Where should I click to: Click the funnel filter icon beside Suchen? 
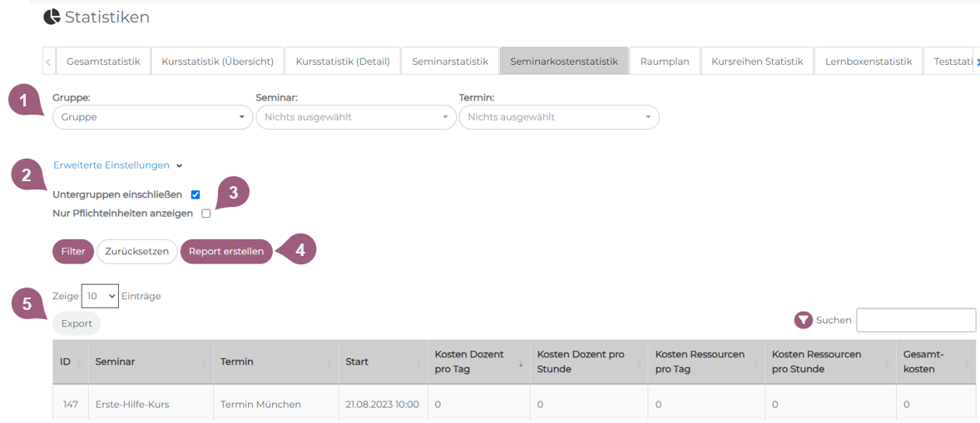(x=803, y=320)
